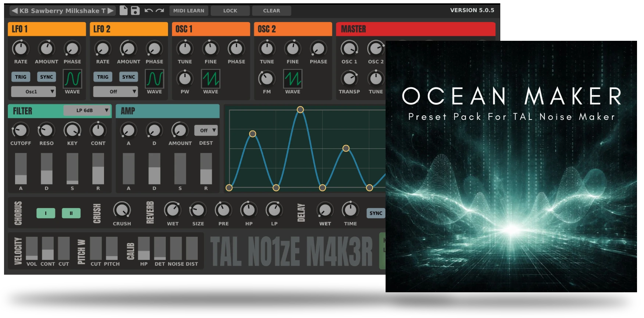Click the Velocity CONT slider
This screenshot has width=644, height=318.
pyautogui.click(x=48, y=248)
